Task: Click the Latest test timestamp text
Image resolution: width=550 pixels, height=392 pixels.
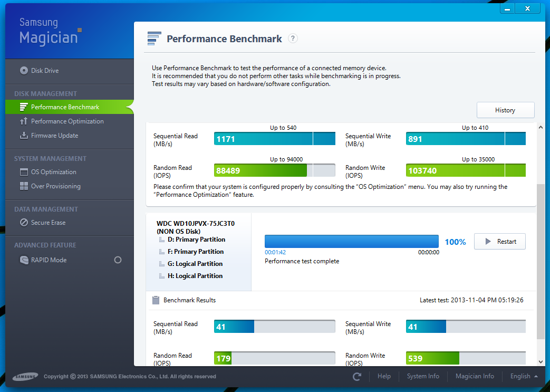Action: pyautogui.click(x=471, y=300)
